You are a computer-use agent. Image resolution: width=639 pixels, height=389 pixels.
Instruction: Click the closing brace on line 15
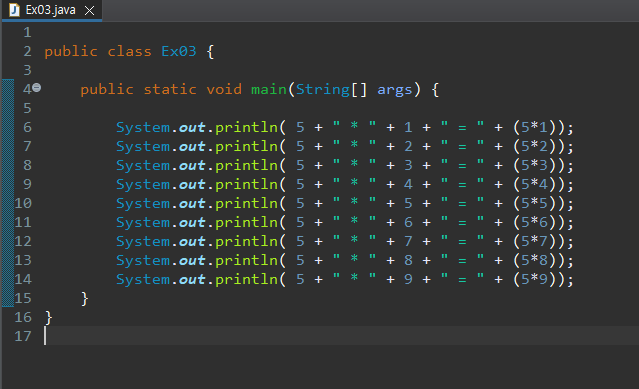pos(84,299)
